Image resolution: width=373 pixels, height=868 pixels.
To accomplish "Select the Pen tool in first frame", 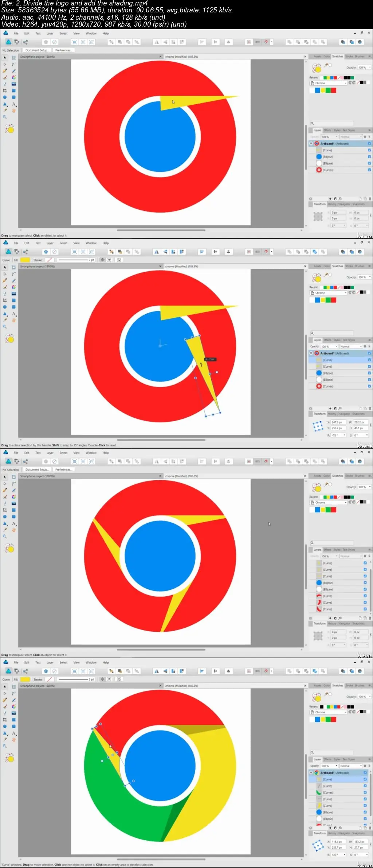I will click(5, 71).
